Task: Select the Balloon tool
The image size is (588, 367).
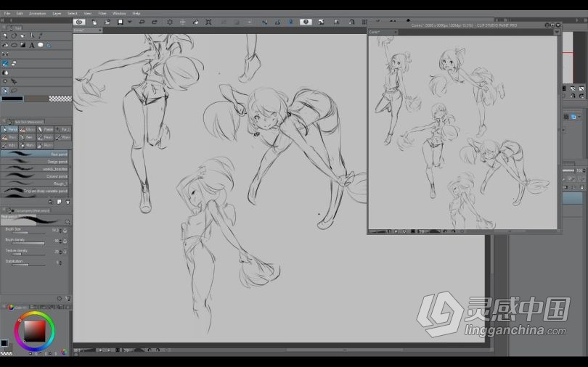Action: coord(41,45)
